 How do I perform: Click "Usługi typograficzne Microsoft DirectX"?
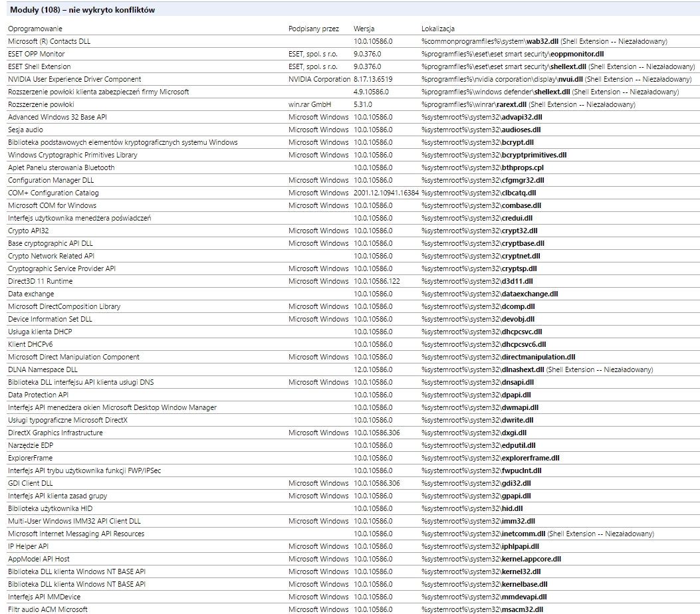67,421
